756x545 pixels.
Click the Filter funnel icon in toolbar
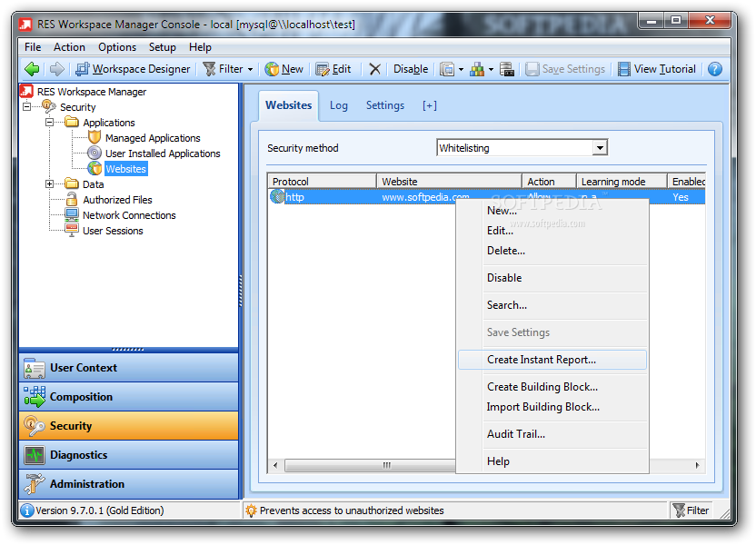click(209, 69)
